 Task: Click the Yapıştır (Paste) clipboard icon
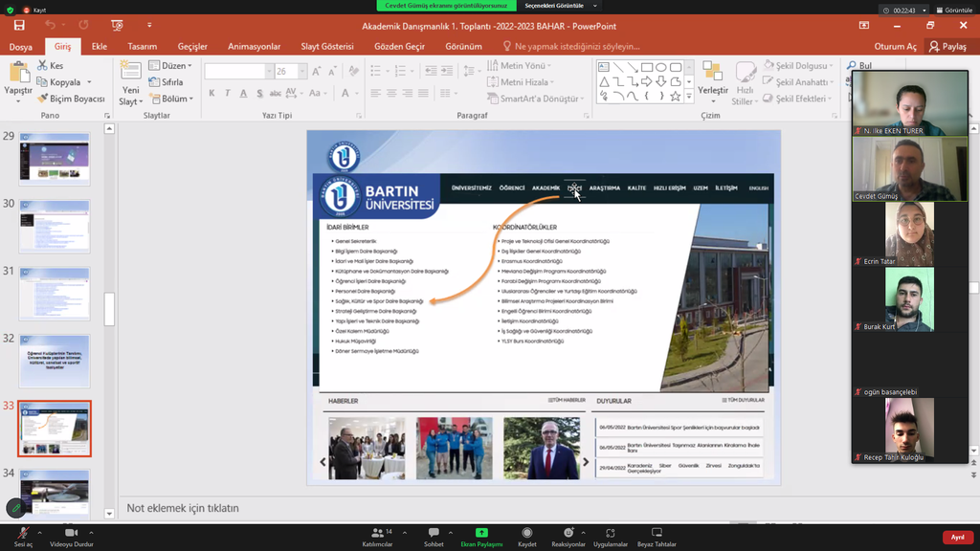coord(18,73)
